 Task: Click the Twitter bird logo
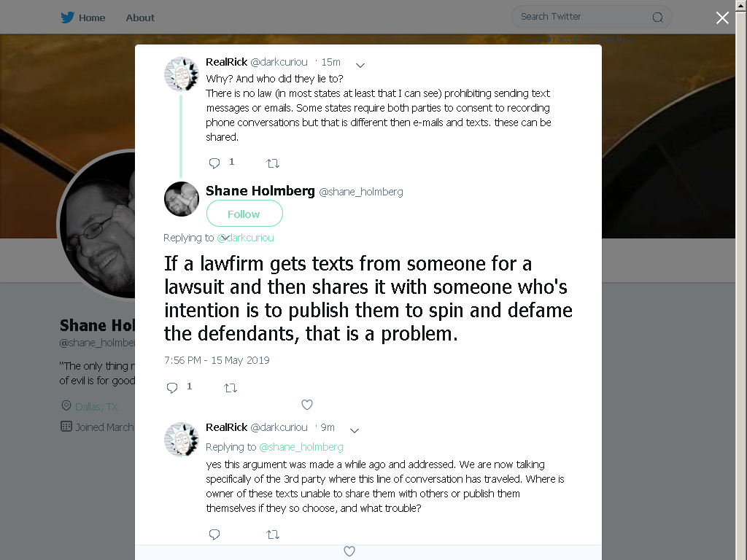[x=67, y=17]
